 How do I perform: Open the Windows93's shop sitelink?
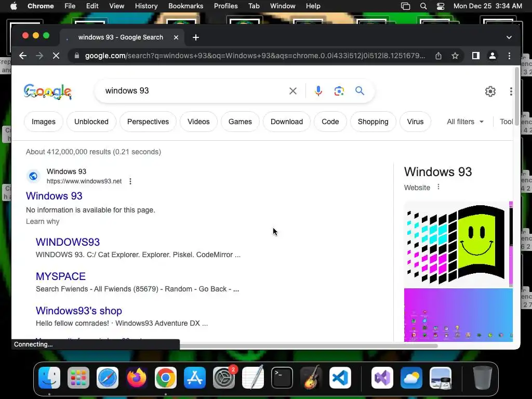[79, 311]
